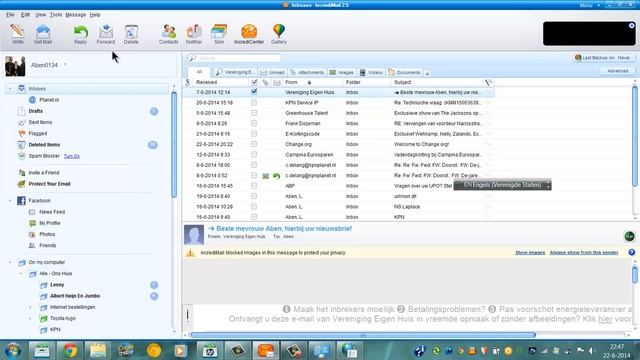The width and height of the screenshot is (640, 360).
Task: Reply to the selected message
Action: tap(80, 33)
